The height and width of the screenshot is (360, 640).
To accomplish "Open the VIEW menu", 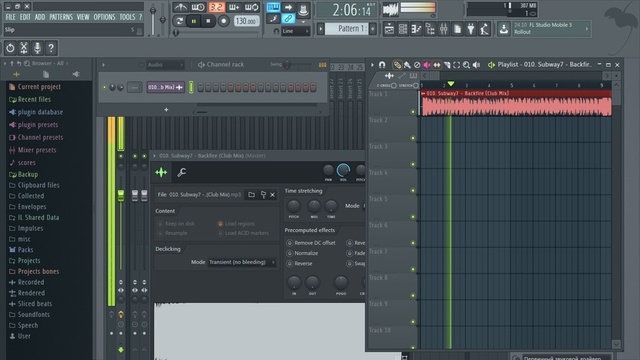I will coord(83,17).
